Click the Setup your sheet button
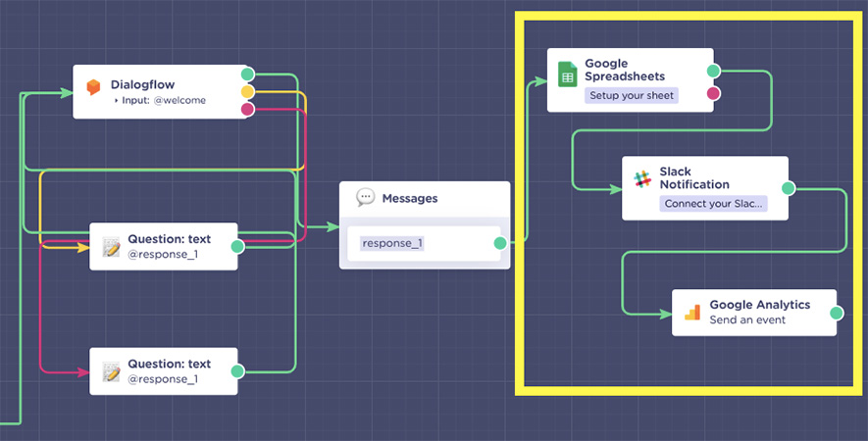This screenshot has height=441, width=868. (632, 95)
